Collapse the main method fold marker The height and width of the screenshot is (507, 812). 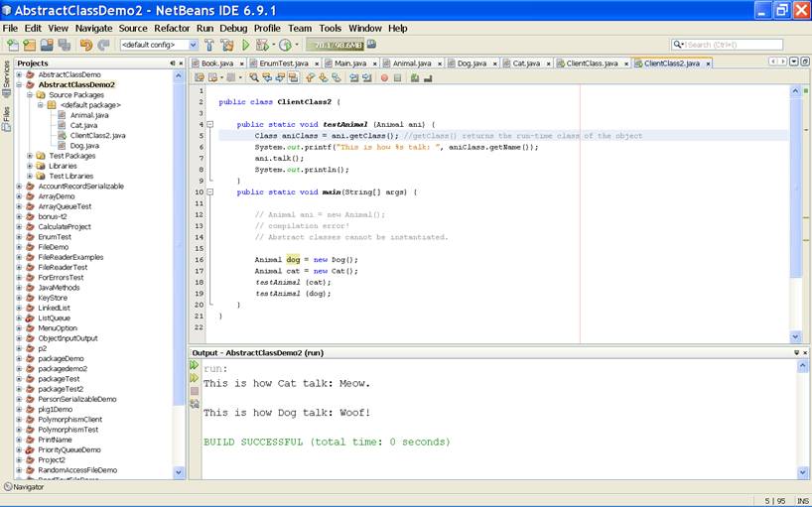click(209, 191)
